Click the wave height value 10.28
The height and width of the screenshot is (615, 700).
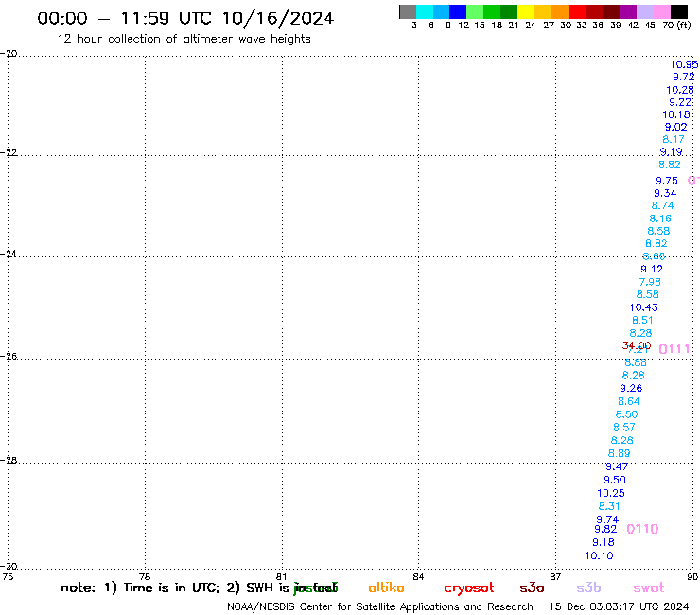(x=680, y=90)
